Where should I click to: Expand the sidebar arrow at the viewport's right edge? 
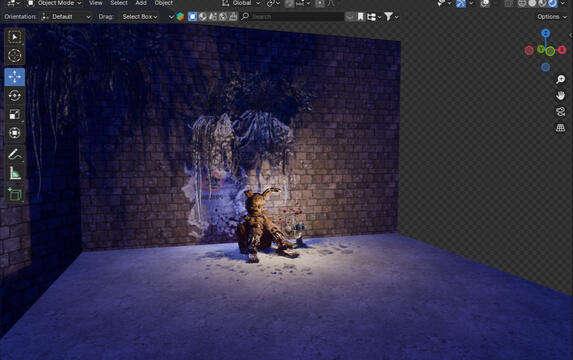click(x=570, y=35)
